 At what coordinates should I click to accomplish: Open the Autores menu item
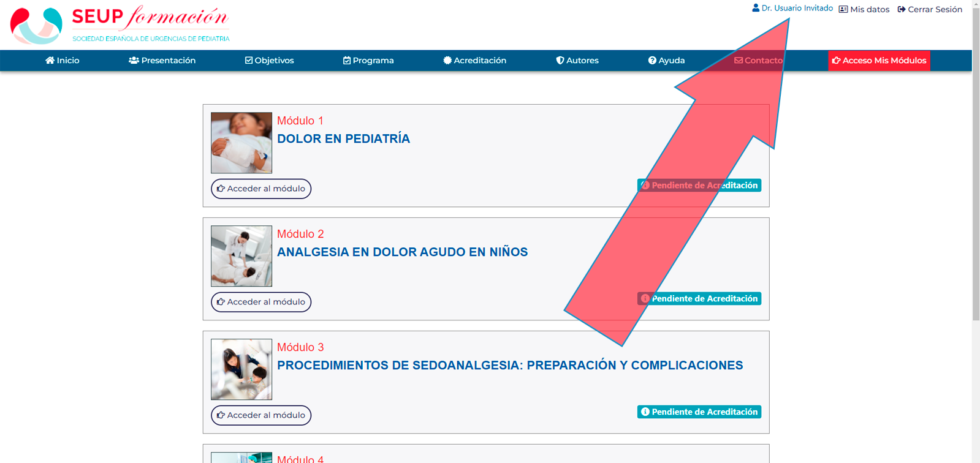pos(577,61)
